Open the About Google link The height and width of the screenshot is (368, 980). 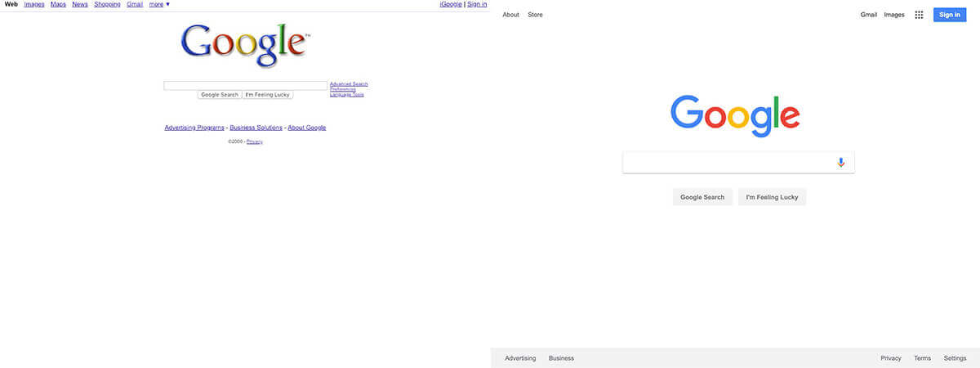pyautogui.click(x=307, y=128)
